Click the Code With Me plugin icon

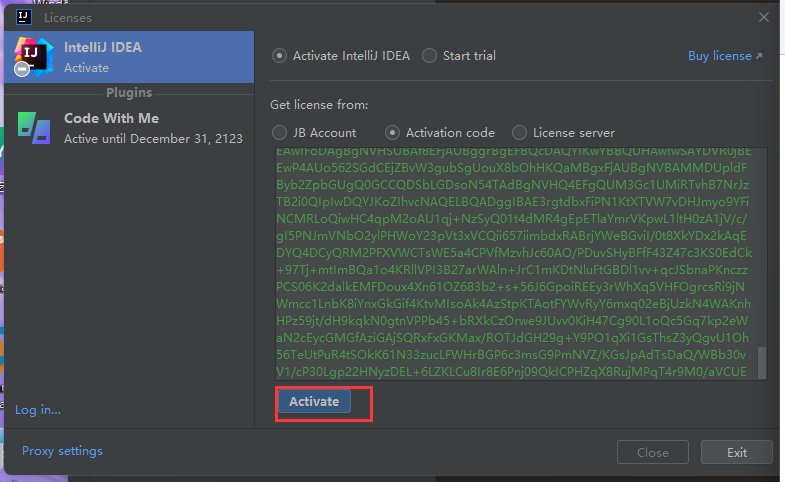[x=34, y=128]
